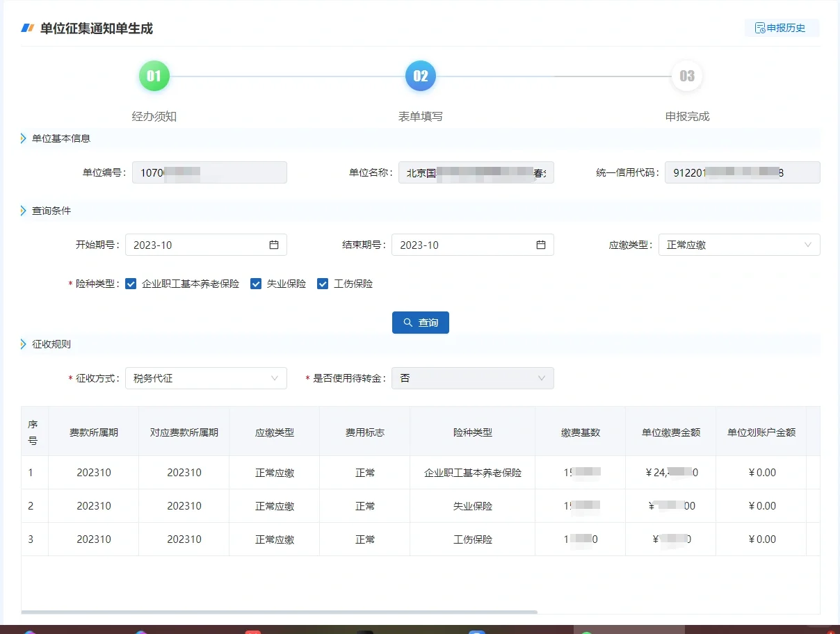The image size is (840, 634).
Task: Open 应缴类型 dropdown
Action: [x=738, y=245]
